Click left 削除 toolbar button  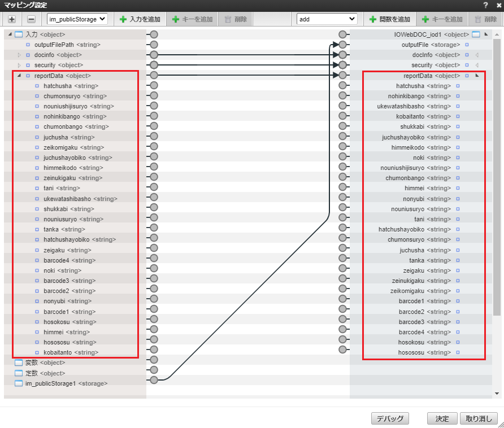pyautogui.click(x=236, y=19)
